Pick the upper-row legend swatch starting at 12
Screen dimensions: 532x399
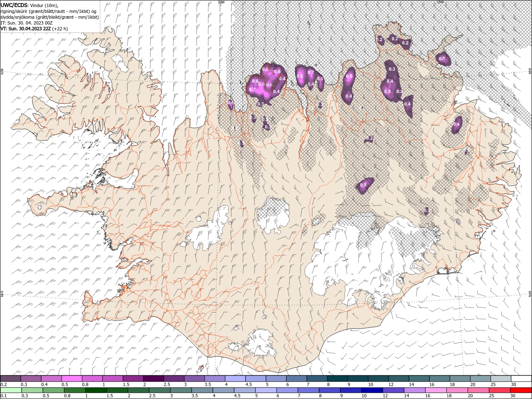click(x=398, y=379)
